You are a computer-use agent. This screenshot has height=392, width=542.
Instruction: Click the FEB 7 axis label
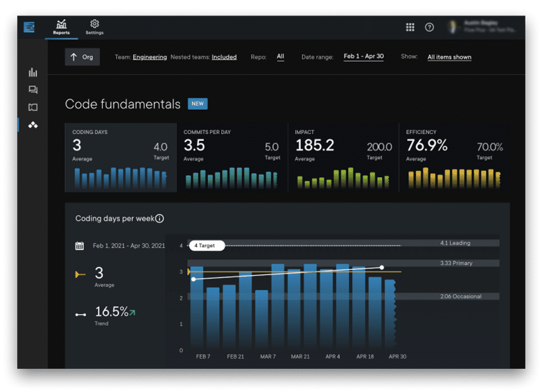click(x=203, y=356)
